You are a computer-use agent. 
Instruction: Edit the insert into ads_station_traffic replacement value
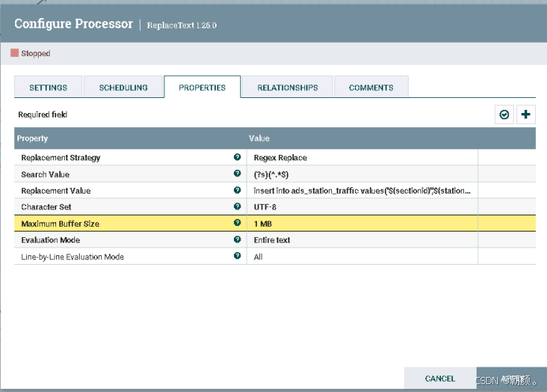click(x=362, y=190)
